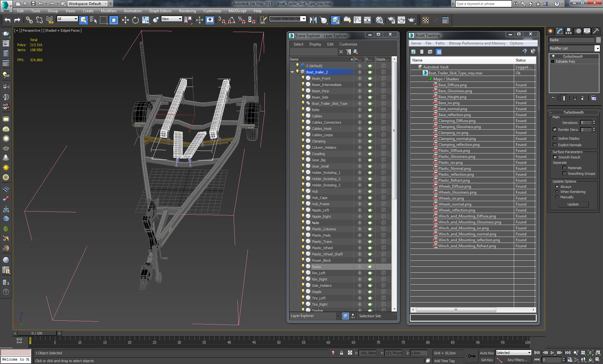Open the Hierarchy command panel tab
This screenshot has width=603, height=364.
(569, 31)
